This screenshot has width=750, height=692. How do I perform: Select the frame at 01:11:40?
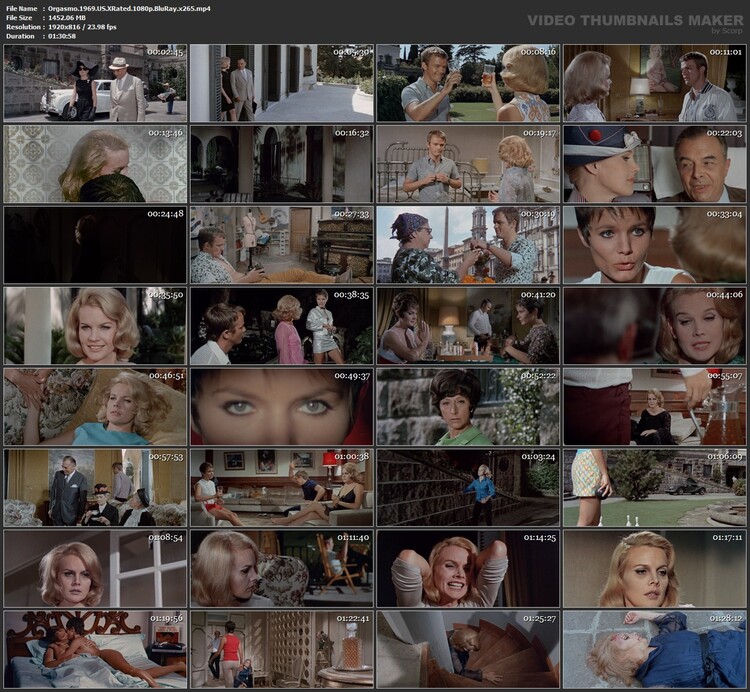click(282, 569)
